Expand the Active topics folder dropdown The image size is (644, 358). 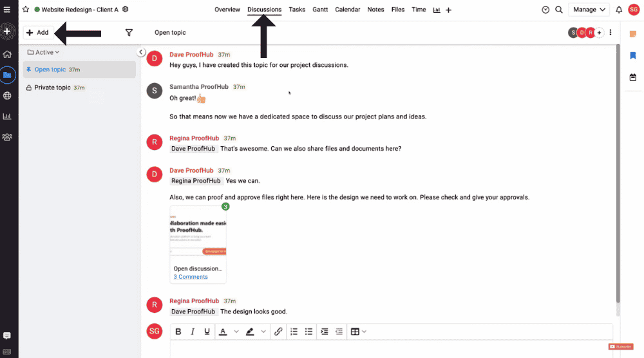(43, 52)
